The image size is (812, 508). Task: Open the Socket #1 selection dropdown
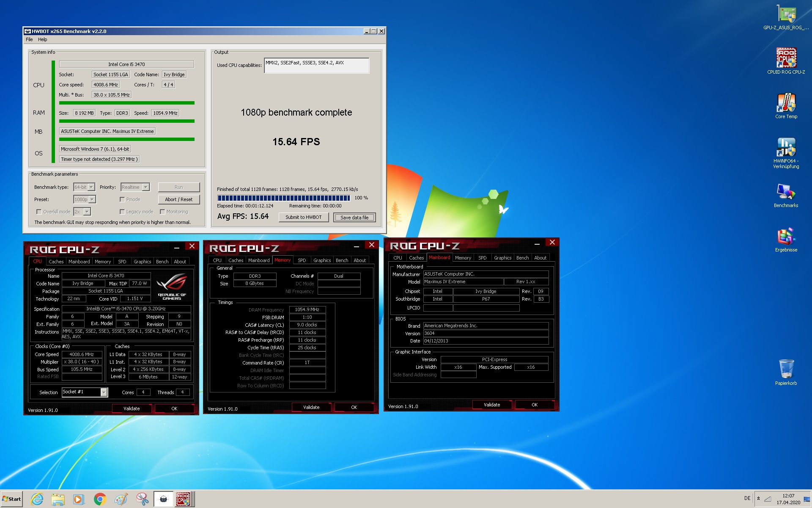(x=104, y=392)
